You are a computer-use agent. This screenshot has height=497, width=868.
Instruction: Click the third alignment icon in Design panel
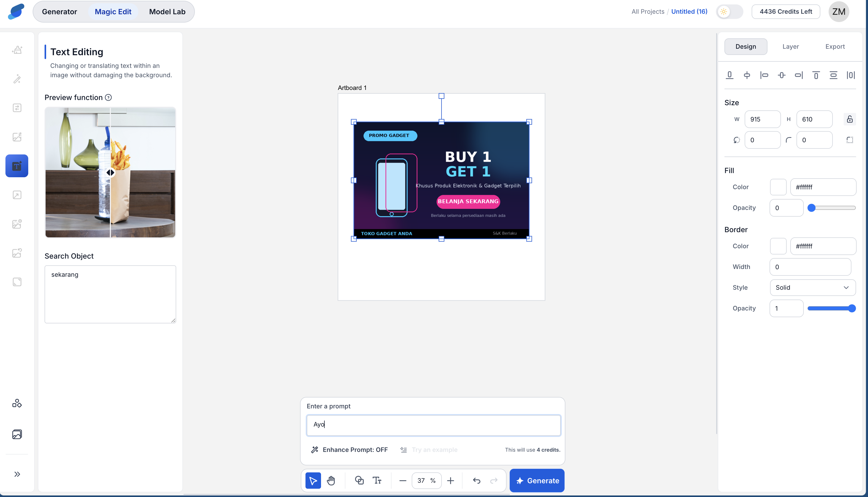[x=764, y=75]
